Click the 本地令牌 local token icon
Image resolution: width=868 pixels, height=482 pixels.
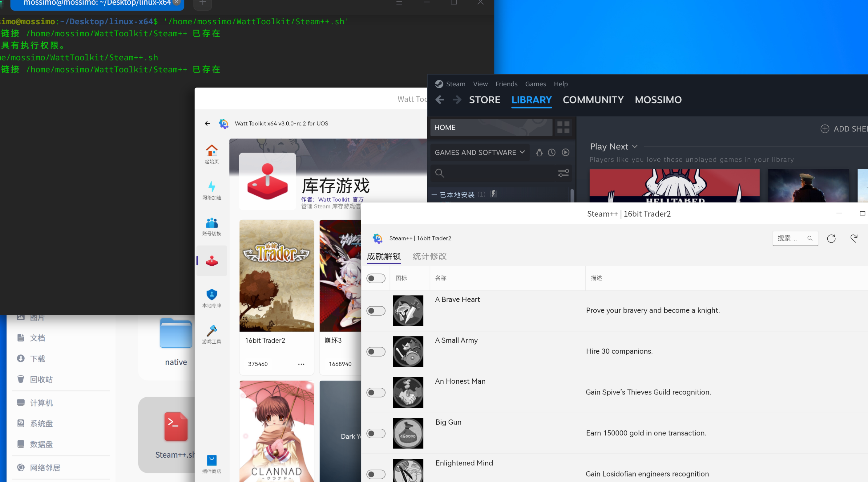211,297
